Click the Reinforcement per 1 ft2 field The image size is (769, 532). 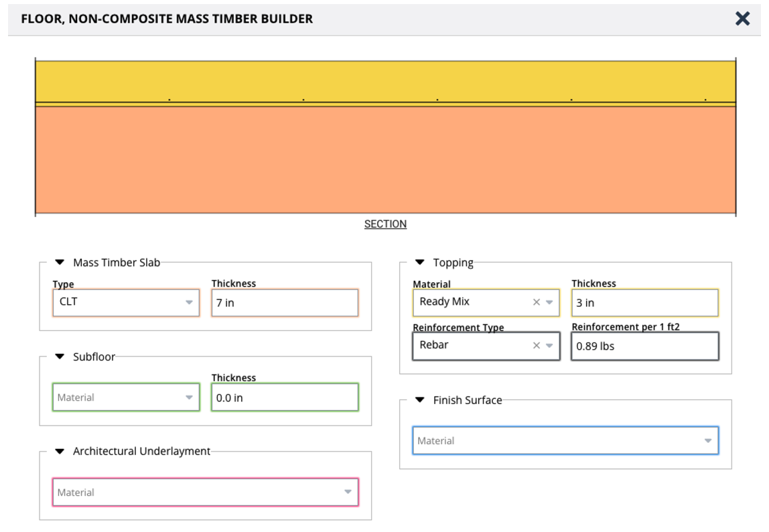[644, 346]
